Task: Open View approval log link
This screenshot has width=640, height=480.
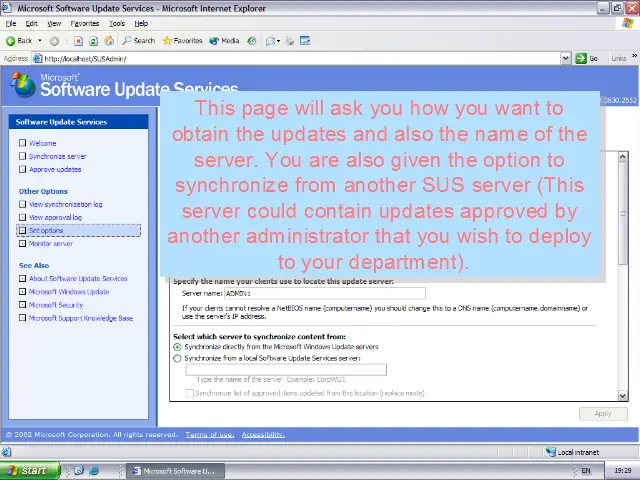Action: (x=55, y=218)
